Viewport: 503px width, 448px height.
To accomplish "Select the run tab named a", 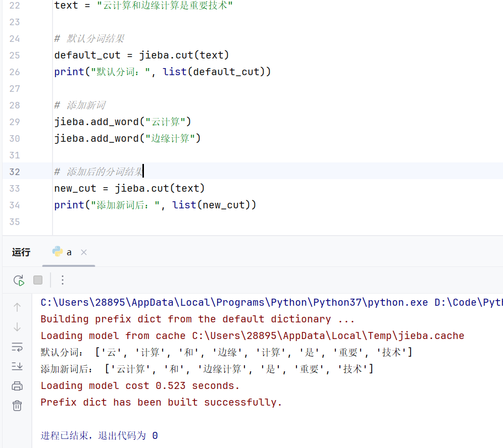I will pos(69,253).
